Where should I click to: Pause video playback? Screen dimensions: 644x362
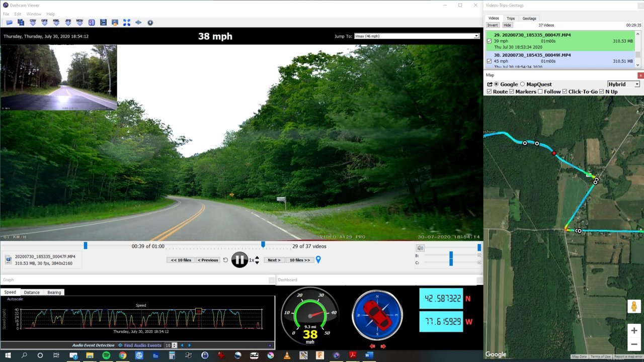click(239, 260)
